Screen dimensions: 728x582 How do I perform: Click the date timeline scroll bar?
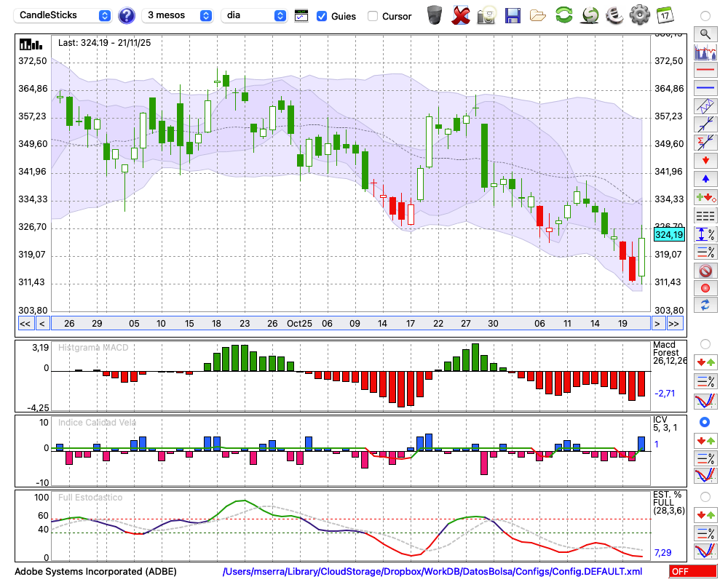(x=349, y=323)
